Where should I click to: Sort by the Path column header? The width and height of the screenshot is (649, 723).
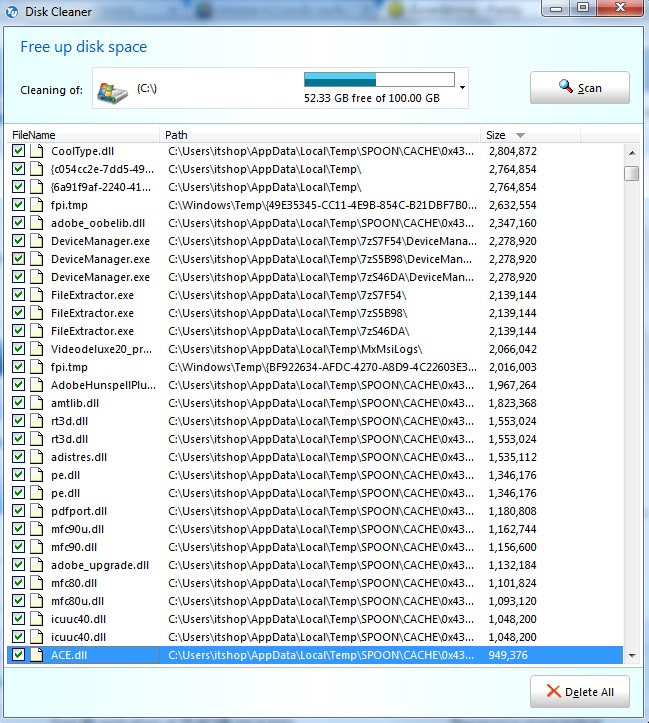pos(320,135)
